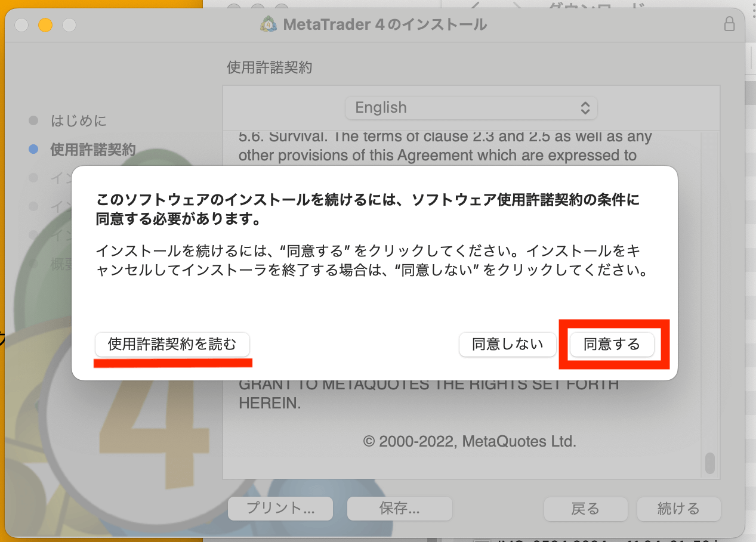The image size is (756, 542).
Task: Select the はじめに step in the sidebar
Action: pos(79,121)
